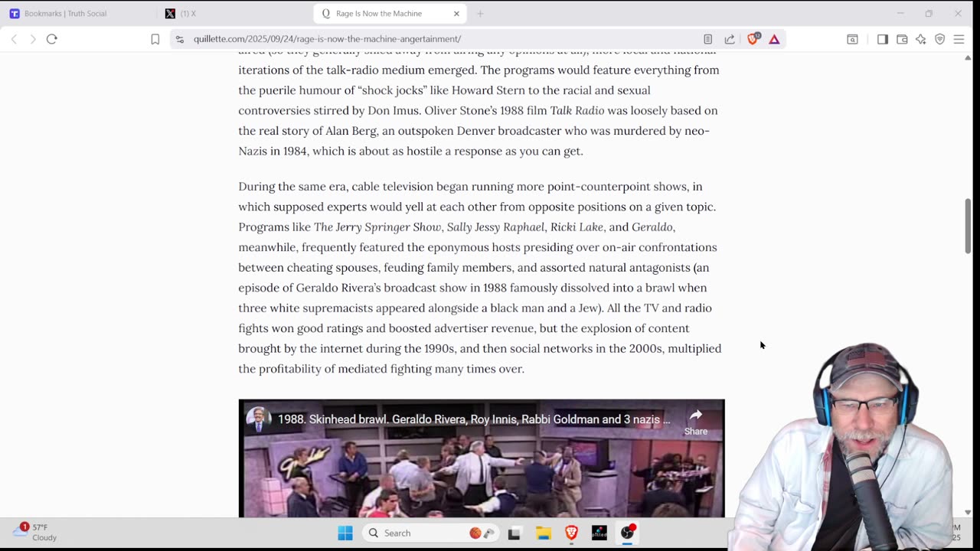The width and height of the screenshot is (980, 551).
Task: Toggle the browser sidebar panel
Action: [883, 39]
